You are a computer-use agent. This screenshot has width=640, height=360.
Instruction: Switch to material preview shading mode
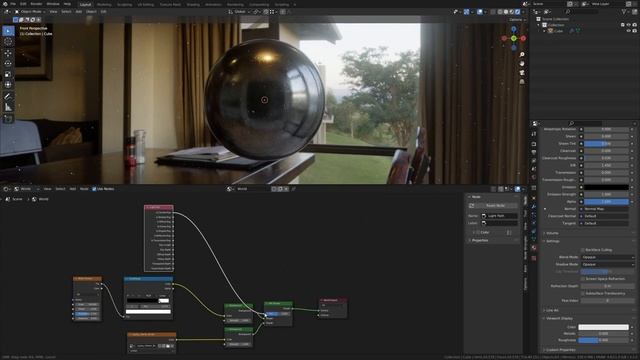click(511, 12)
